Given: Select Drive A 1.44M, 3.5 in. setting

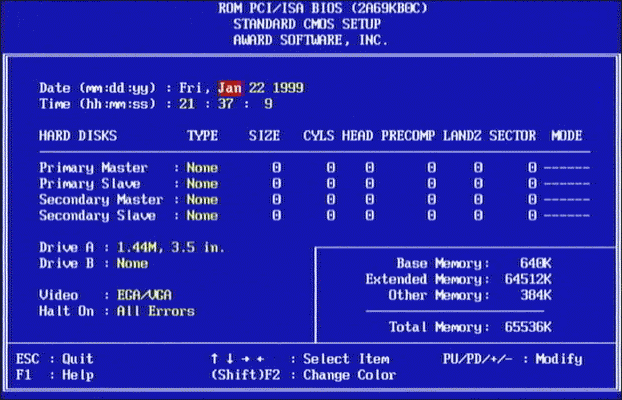Looking at the screenshot, I should 169,247.
